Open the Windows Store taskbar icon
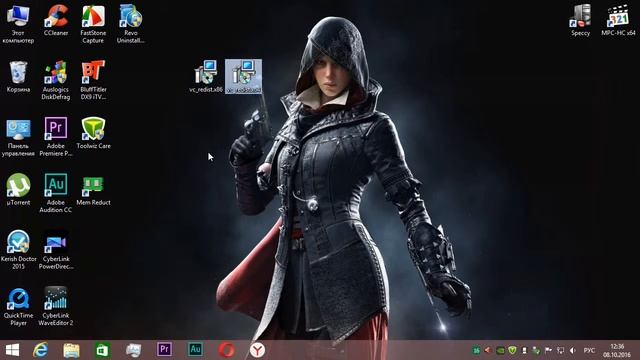The width and height of the screenshot is (640, 360). pos(102,350)
